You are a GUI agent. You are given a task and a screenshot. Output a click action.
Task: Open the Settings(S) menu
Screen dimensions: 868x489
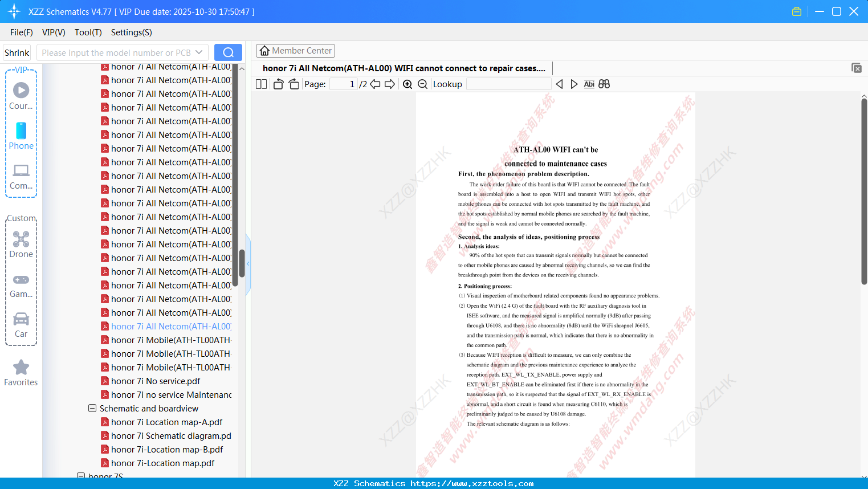pos(132,32)
